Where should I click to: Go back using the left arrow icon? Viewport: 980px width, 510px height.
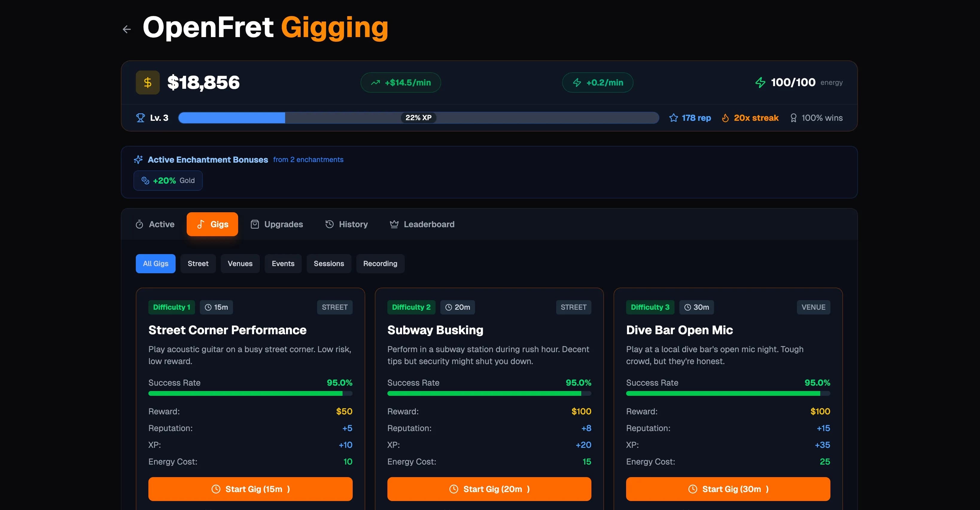pyautogui.click(x=127, y=29)
